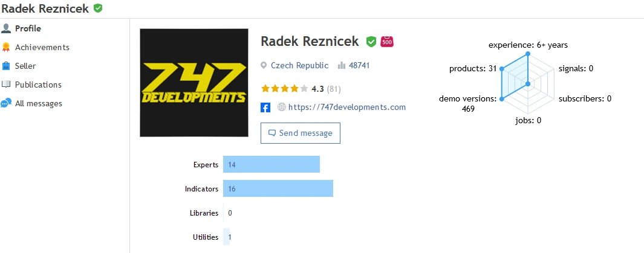The height and width of the screenshot is (253, 644).
Task: Click the Czech Republic location link
Action: tap(300, 65)
